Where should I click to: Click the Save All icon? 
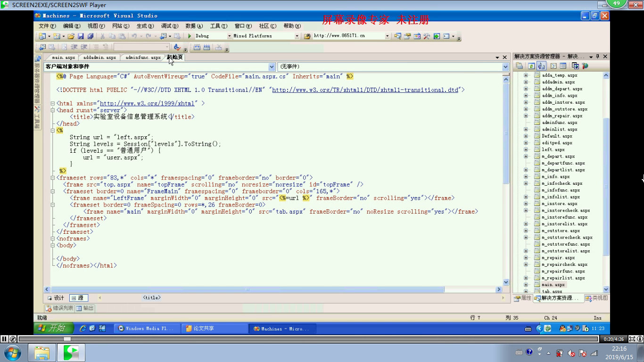(90, 36)
